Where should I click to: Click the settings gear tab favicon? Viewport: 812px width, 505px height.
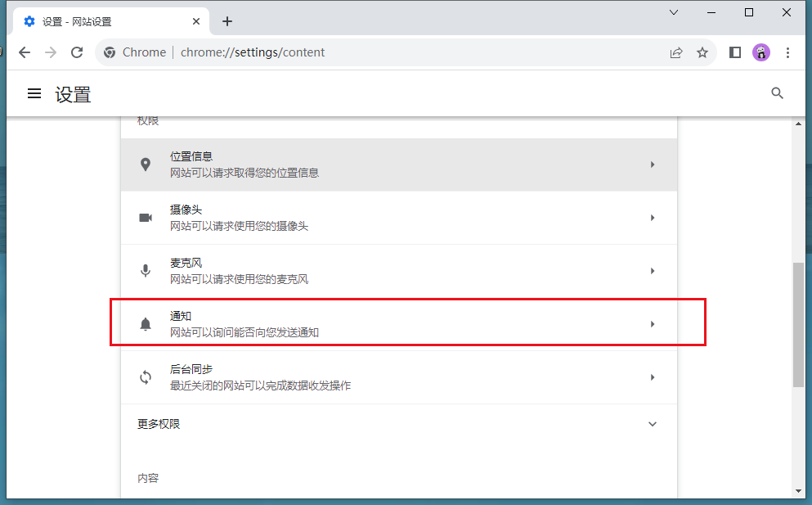(29, 21)
